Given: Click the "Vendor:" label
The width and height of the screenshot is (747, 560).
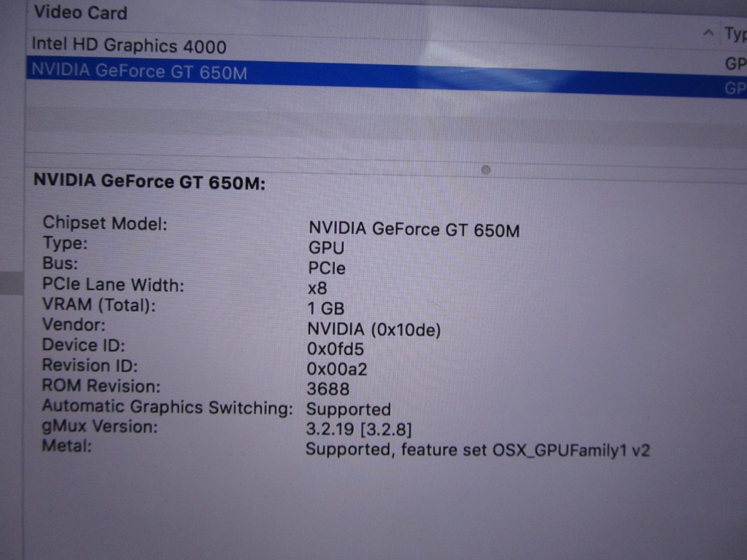Looking at the screenshot, I should [x=74, y=324].
